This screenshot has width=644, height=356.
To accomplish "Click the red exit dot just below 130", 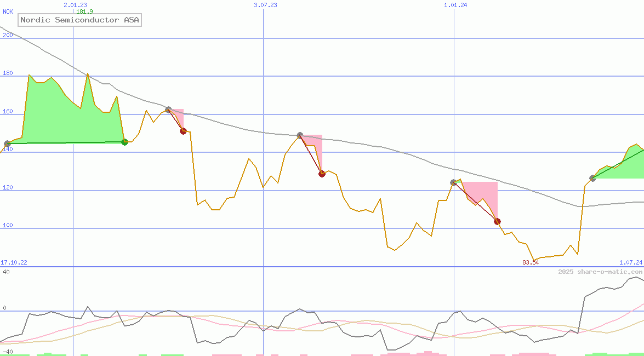I will [322, 174].
